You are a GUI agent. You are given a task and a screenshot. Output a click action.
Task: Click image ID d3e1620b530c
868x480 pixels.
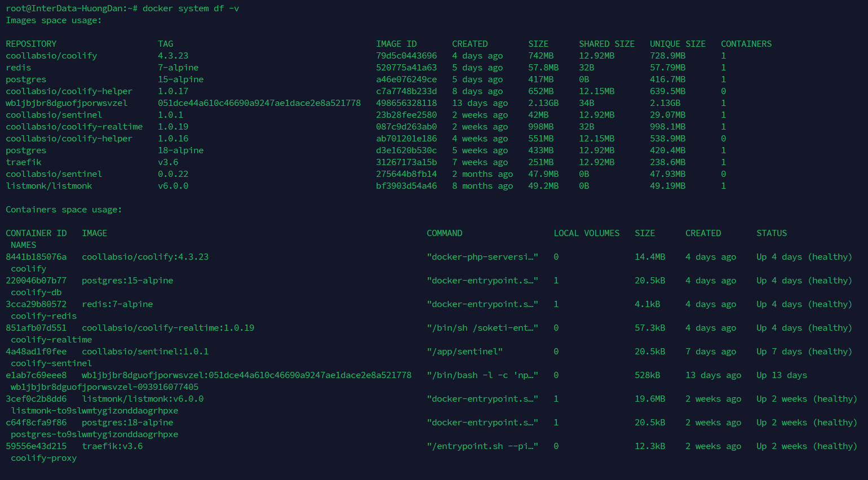406,150
